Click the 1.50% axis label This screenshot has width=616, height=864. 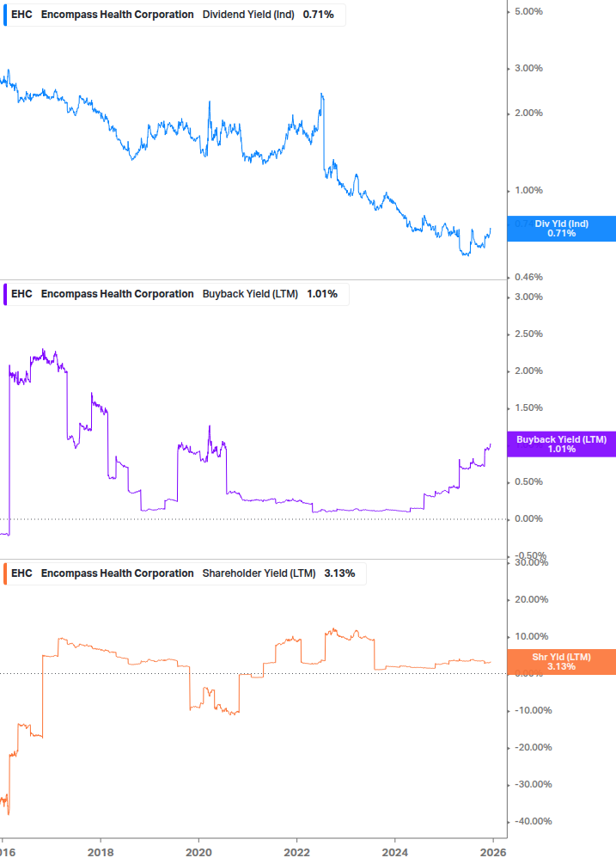point(528,407)
